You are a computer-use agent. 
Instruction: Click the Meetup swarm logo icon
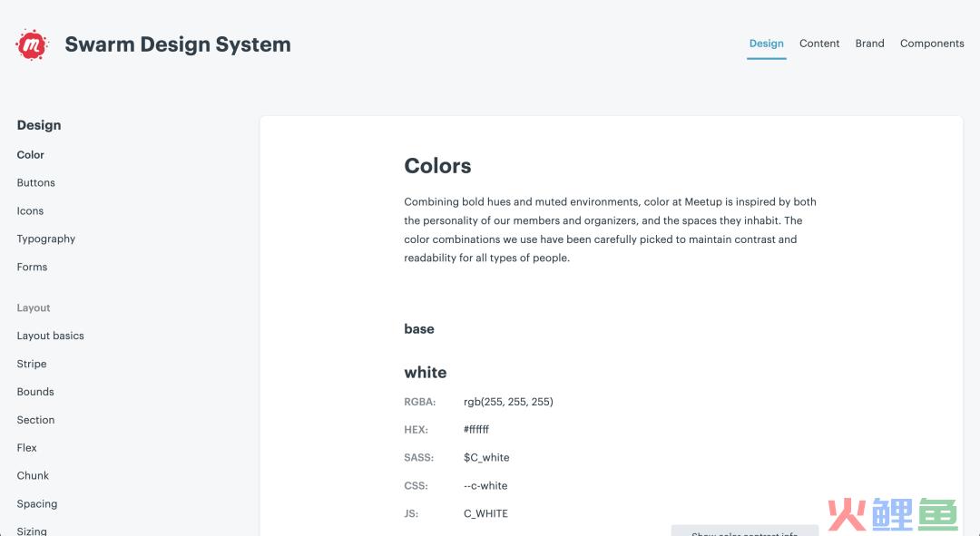32,44
